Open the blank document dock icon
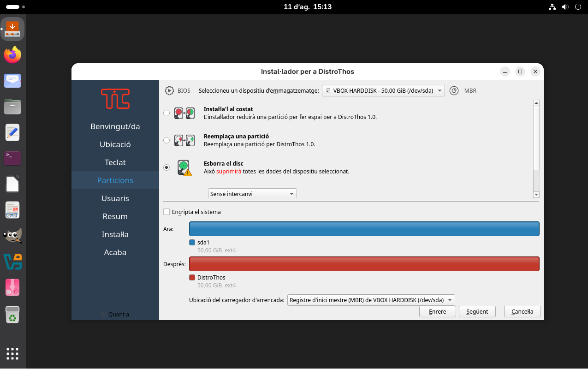 pyautogui.click(x=12, y=184)
